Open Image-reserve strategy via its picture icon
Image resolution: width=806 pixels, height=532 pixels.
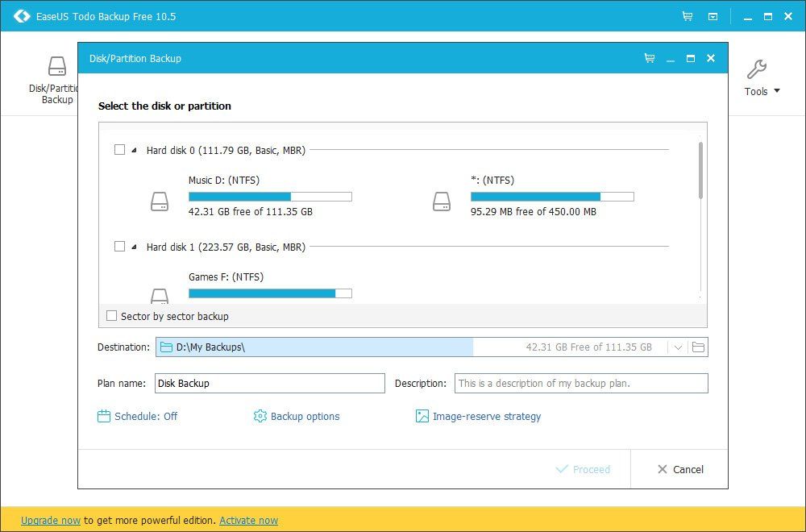point(422,417)
